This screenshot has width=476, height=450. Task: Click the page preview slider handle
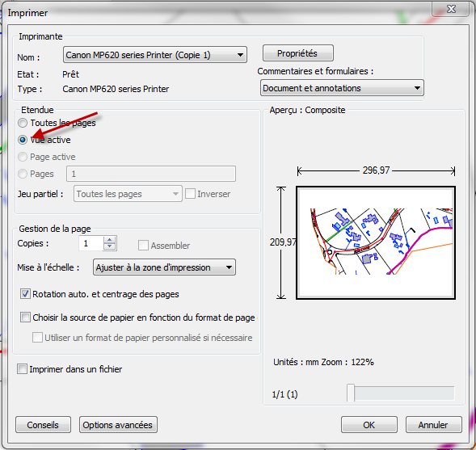click(351, 393)
